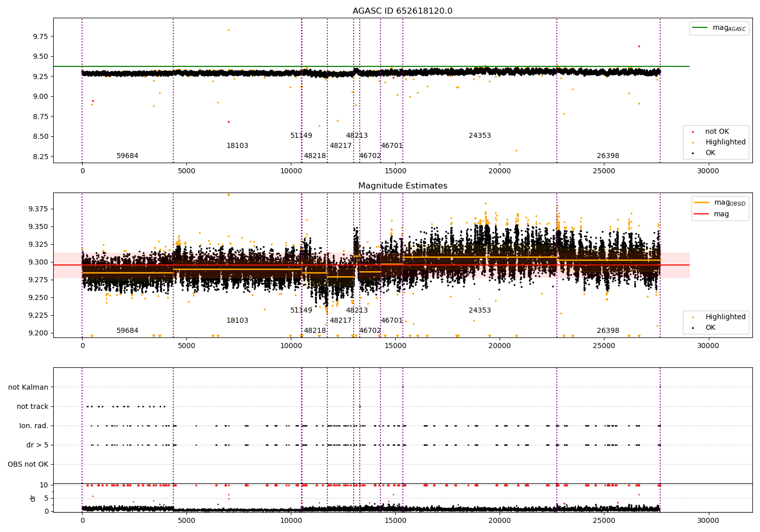Screen dimensions: 760x532
Task: Click the red 'mag' legend line in middle plot
Action: tap(702, 214)
